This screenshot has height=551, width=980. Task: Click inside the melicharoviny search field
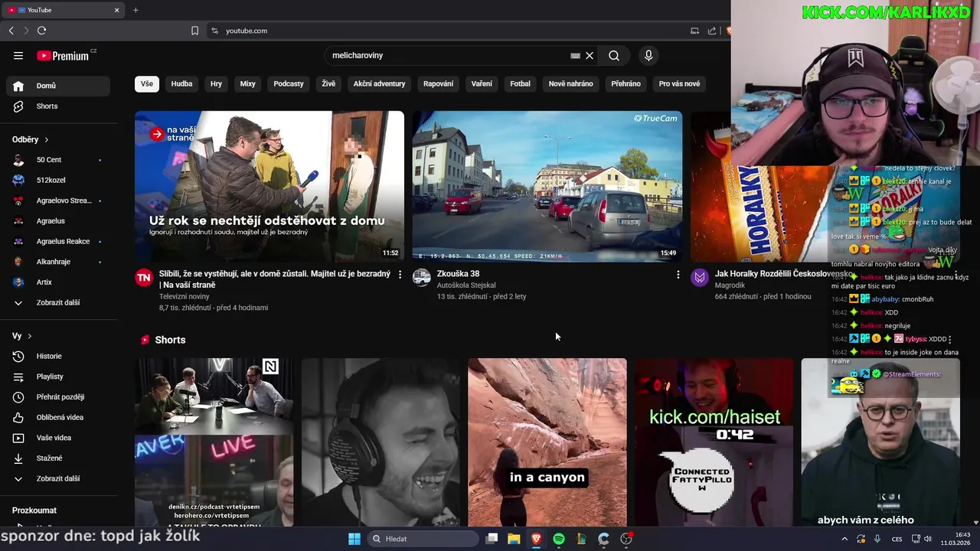pyautogui.click(x=448, y=55)
